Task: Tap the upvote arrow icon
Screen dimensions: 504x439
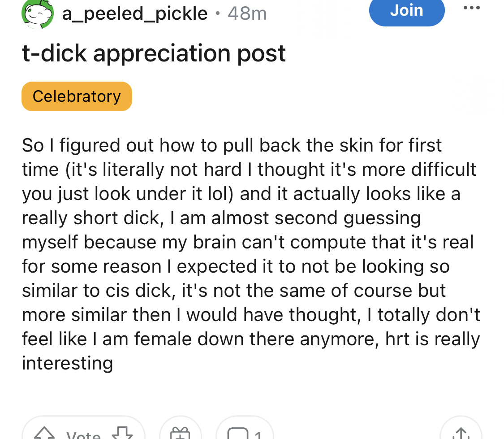Action: click(x=43, y=433)
